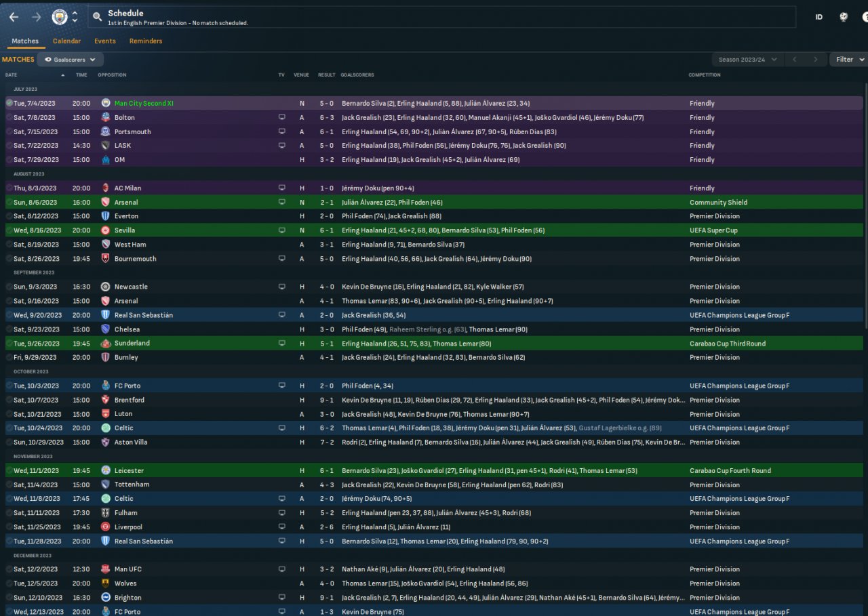
Task: Open the Luton opposition link
Action: pyautogui.click(x=123, y=414)
